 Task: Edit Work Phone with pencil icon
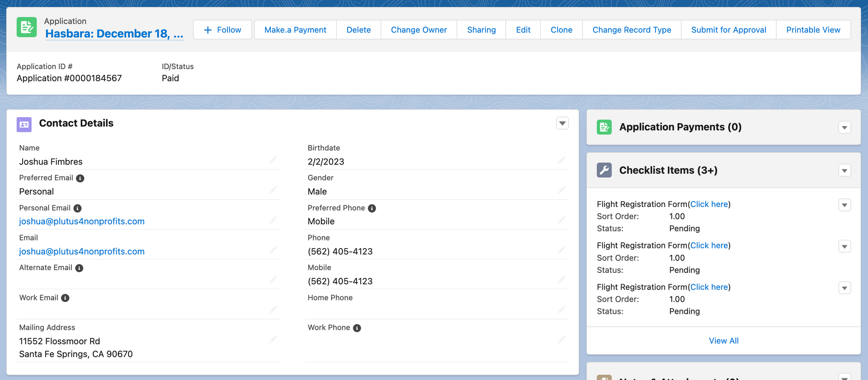point(561,339)
